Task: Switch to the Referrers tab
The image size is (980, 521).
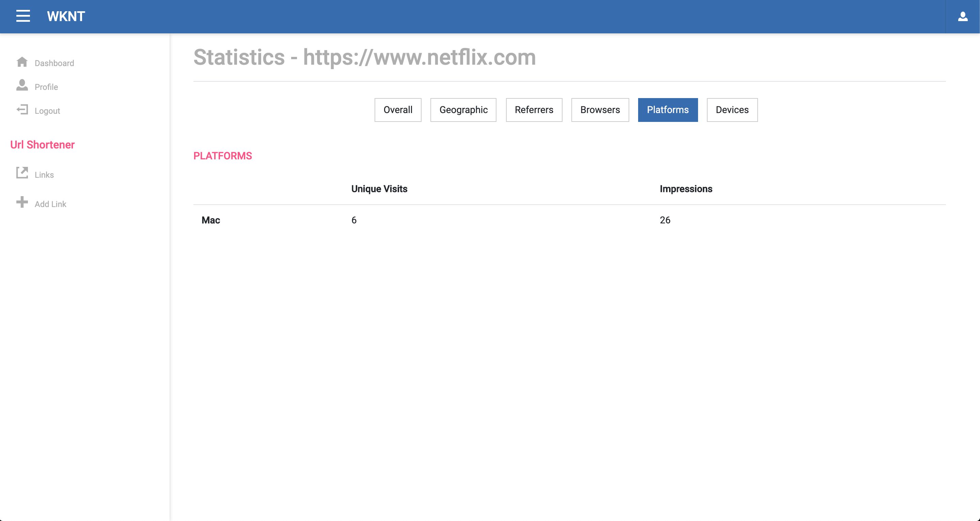Action: tap(534, 110)
